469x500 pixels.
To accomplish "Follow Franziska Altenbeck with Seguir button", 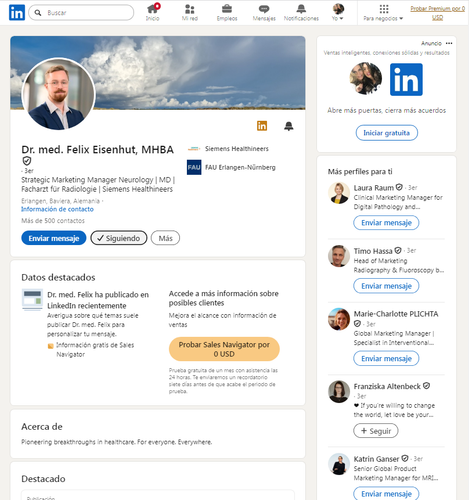I will [376, 431].
